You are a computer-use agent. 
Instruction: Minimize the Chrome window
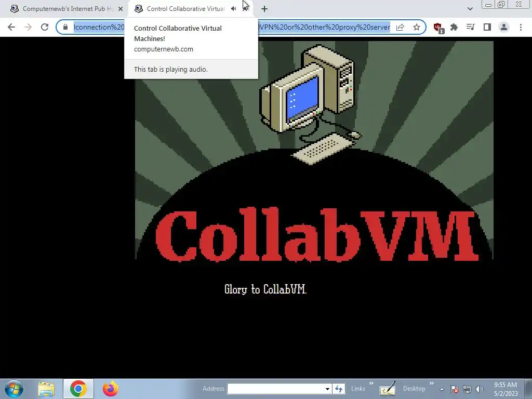pos(488,4)
